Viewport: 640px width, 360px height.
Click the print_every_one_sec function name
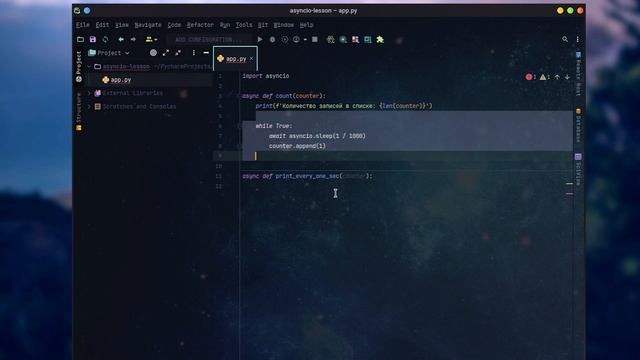tap(307, 176)
